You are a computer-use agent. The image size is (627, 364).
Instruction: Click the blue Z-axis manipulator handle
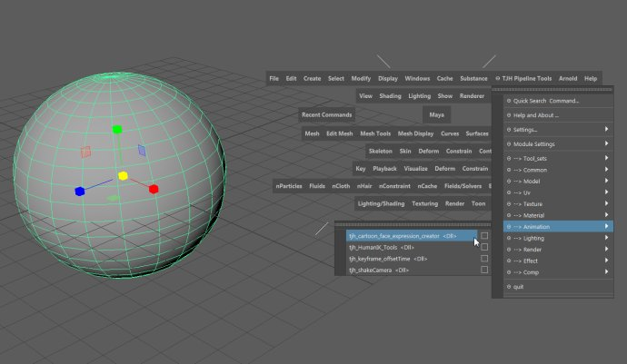tap(80, 192)
